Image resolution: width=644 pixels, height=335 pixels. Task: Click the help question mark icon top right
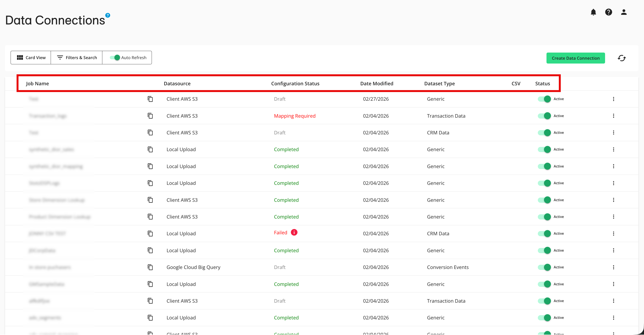[x=609, y=12]
